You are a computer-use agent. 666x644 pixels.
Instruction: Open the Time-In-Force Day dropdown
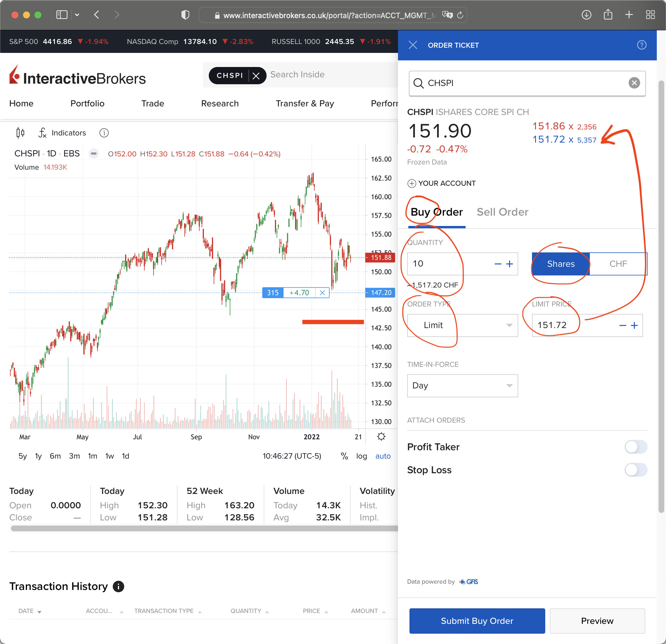pos(462,386)
